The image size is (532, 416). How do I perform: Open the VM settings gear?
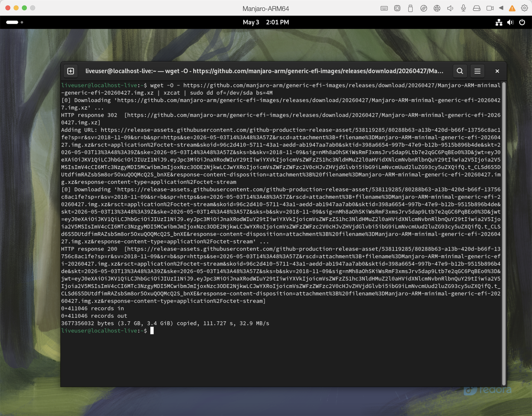[x=524, y=8]
